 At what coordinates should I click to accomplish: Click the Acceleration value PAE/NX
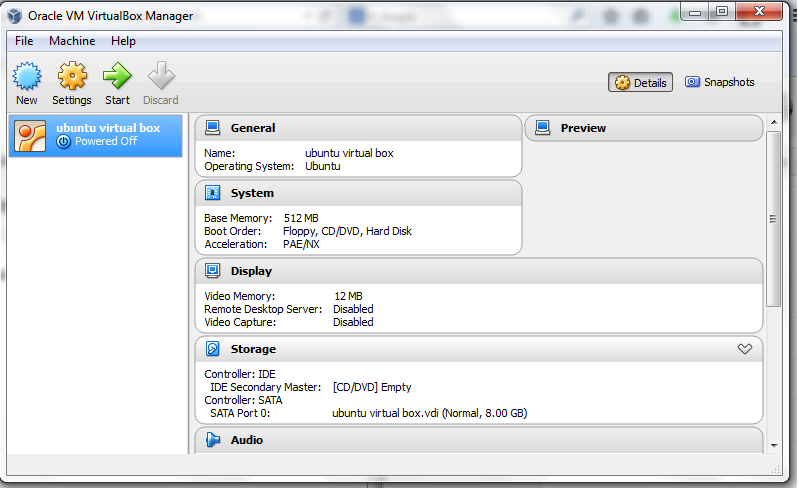click(x=301, y=244)
